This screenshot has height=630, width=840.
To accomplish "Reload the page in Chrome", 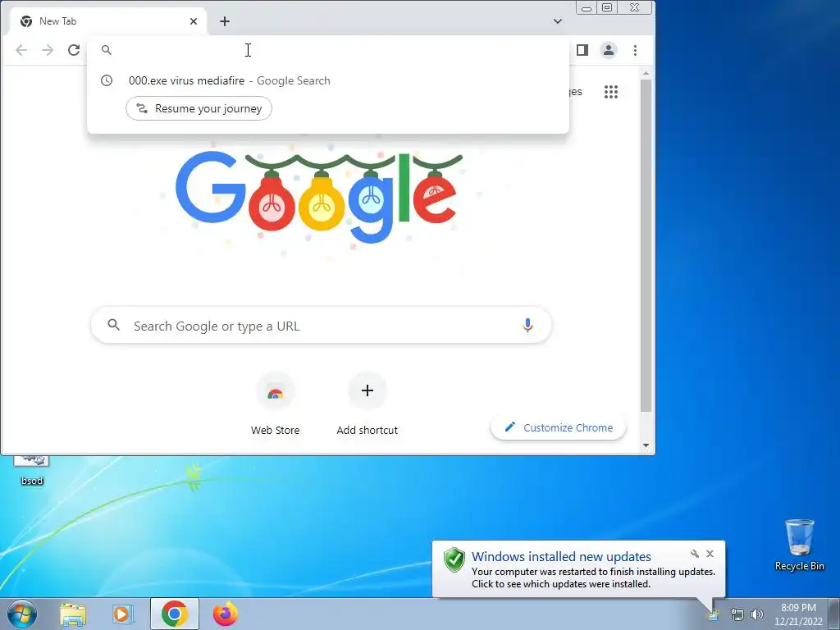I will click(74, 50).
